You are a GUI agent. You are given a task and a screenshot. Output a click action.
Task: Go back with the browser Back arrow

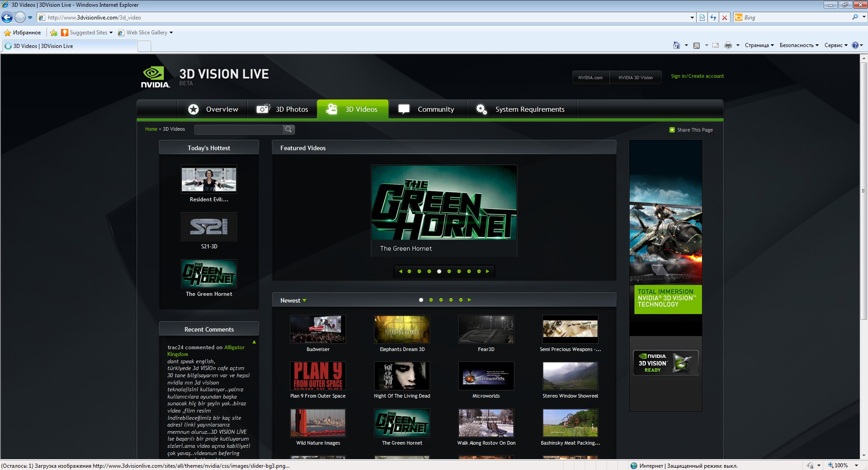7,18
